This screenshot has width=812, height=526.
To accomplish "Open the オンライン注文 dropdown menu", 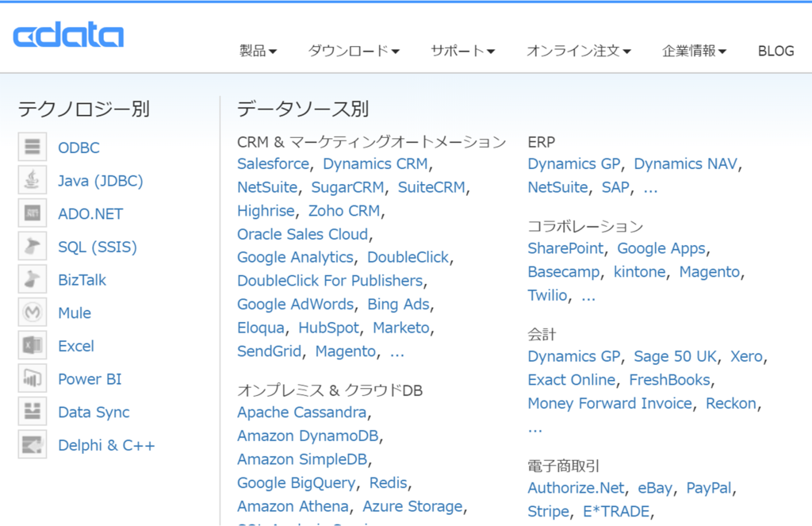I will click(x=578, y=51).
